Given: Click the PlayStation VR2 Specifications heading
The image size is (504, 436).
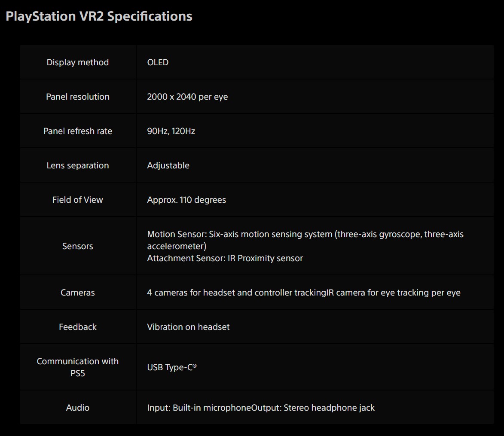Looking at the screenshot, I should click(x=99, y=16).
